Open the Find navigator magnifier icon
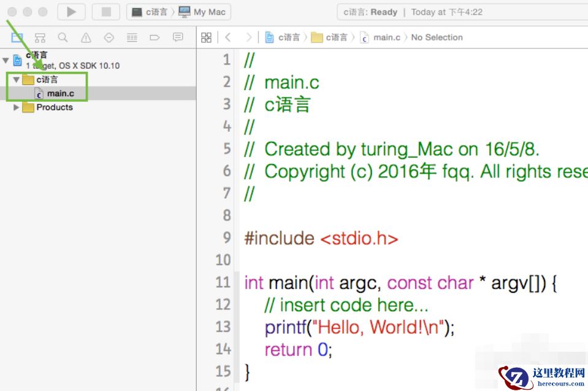 (x=63, y=37)
